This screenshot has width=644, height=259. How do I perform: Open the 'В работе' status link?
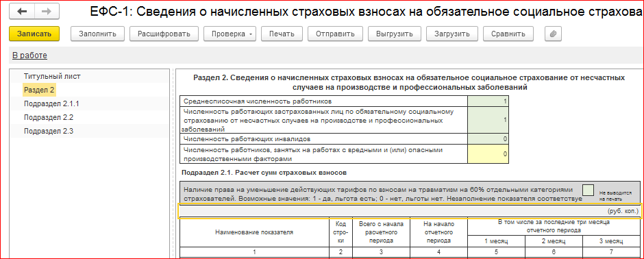[30, 56]
